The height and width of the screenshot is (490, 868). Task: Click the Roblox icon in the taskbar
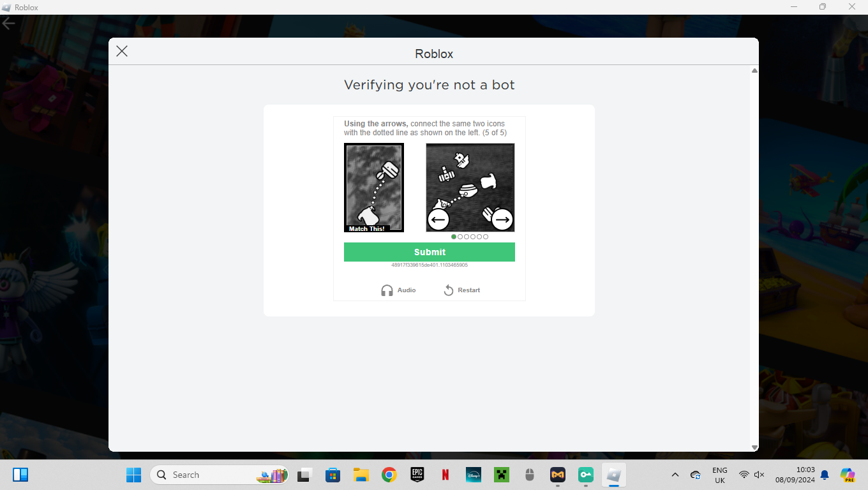614,475
